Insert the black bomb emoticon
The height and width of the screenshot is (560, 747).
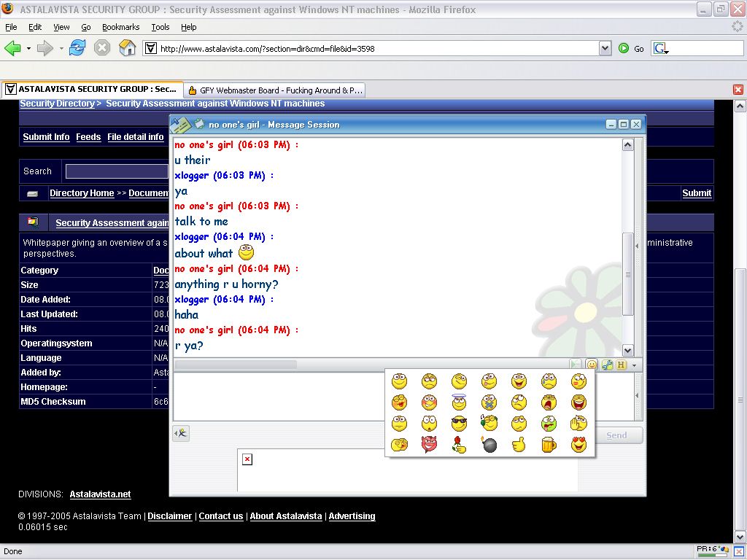489,445
